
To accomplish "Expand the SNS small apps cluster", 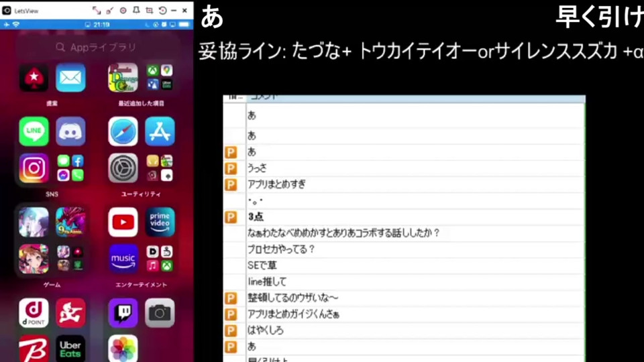I will tap(70, 168).
